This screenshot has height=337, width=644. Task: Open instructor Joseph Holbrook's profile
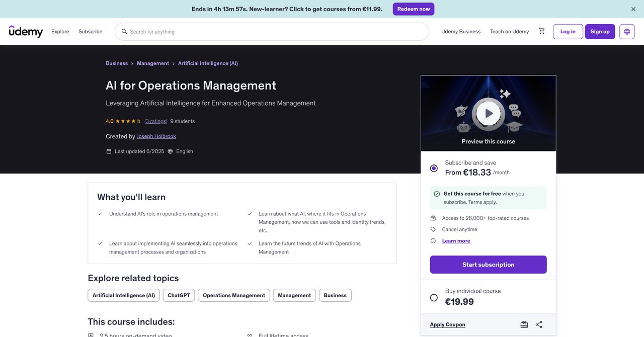156,136
